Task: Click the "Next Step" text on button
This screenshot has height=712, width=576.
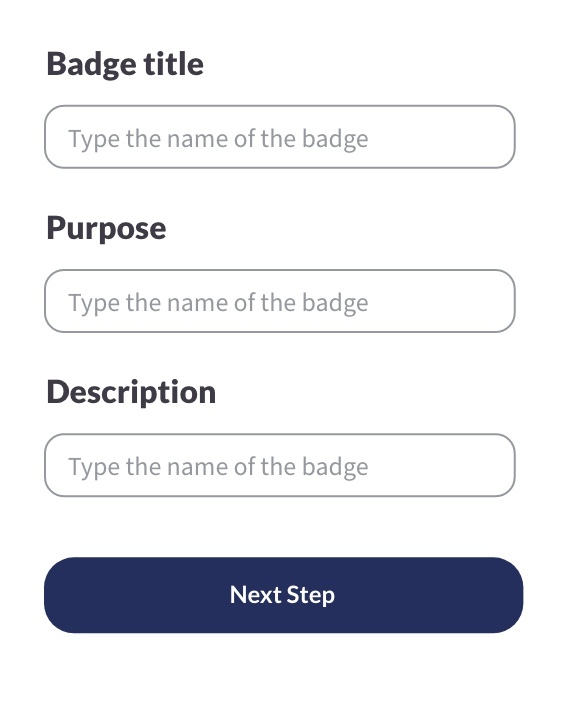Action: tap(283, 595)
